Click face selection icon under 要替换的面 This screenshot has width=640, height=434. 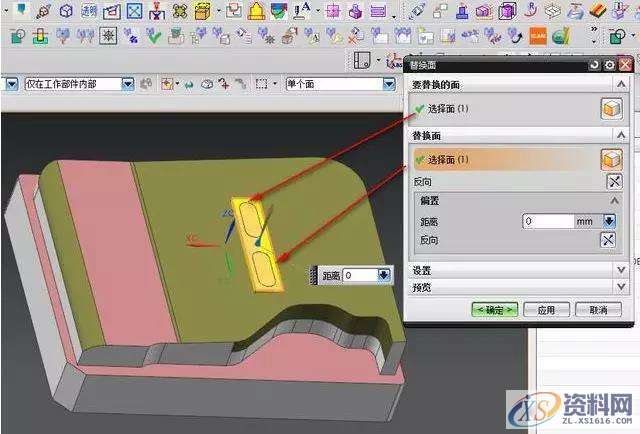click(611, 109)
